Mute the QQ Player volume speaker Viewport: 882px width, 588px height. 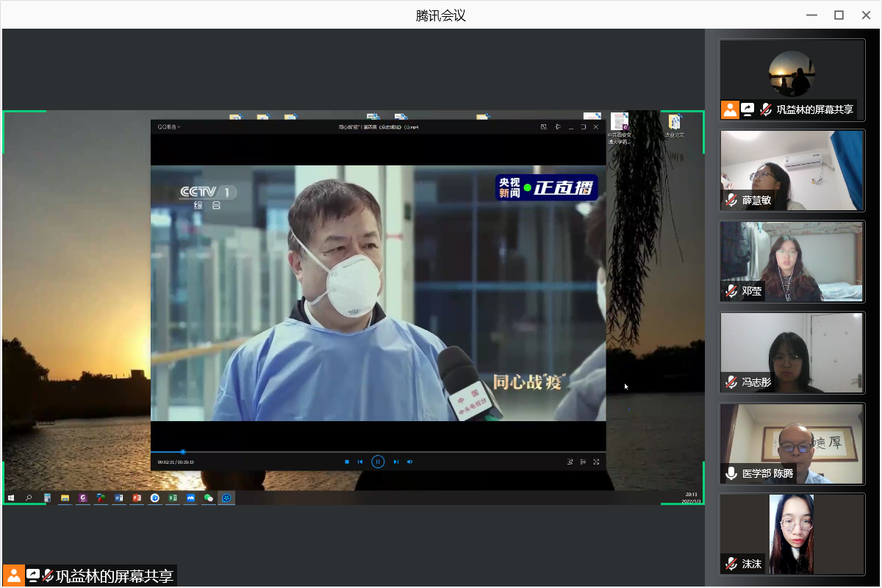[410, 462]
